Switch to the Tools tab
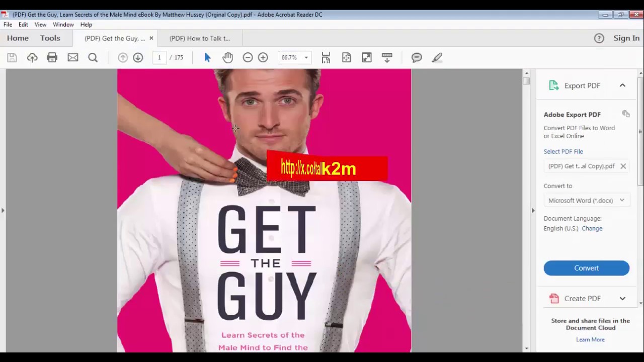 pyautogui.click(x=50, y=38)
